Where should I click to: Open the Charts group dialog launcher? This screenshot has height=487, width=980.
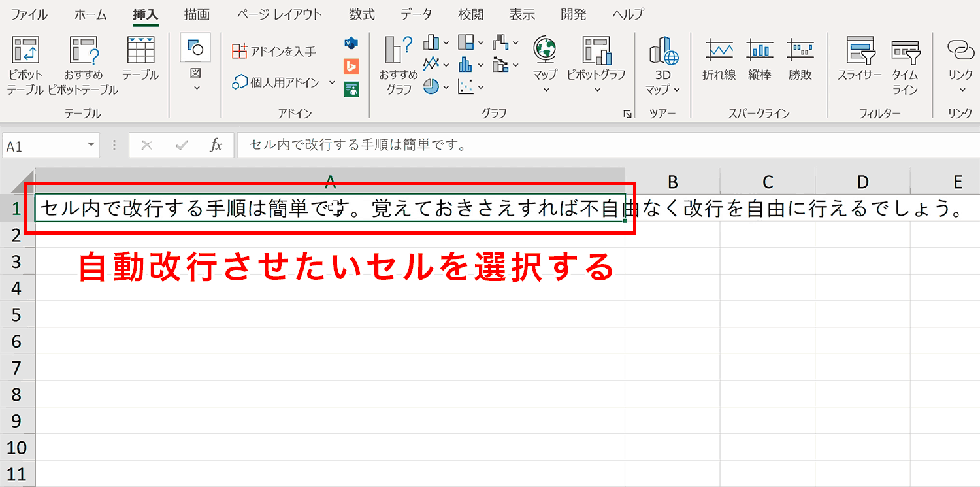[627, 114]
